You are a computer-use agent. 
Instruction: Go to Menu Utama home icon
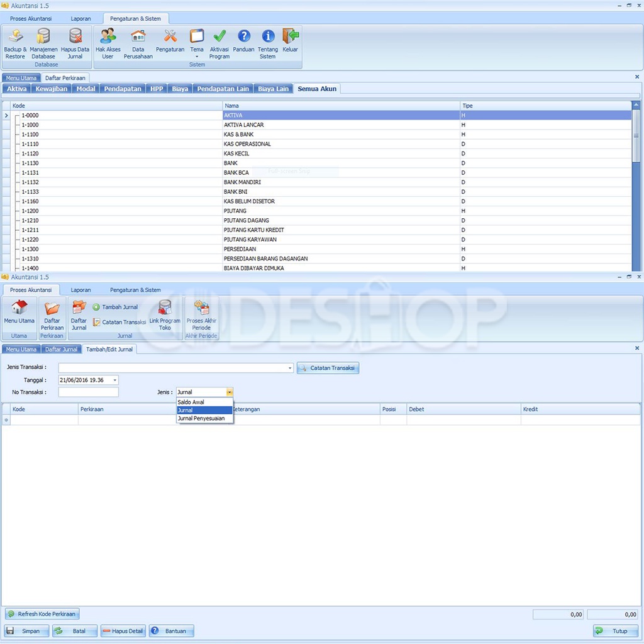tap(19, 312)
